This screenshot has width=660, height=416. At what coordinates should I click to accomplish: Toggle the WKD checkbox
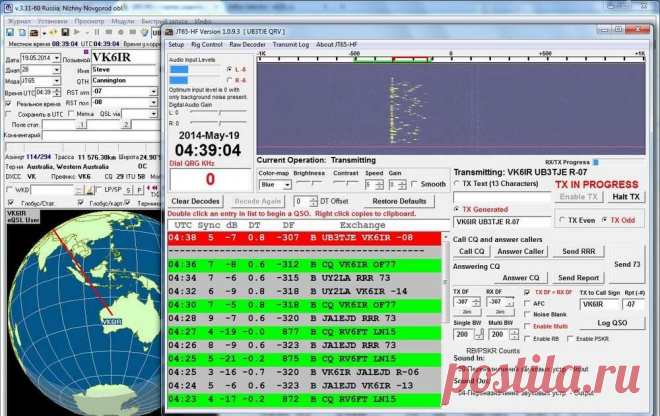tap(9, 190)
